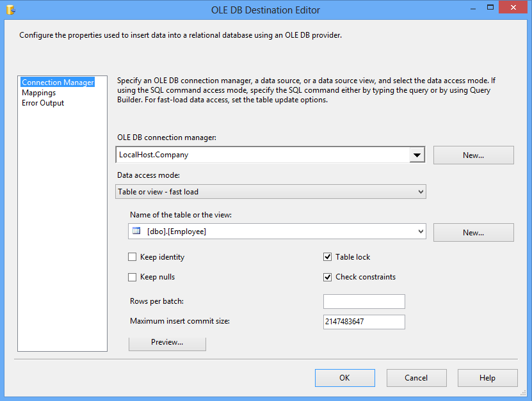Uncheck the Table lock option
The image size is (532, 401).
point(327,257)
